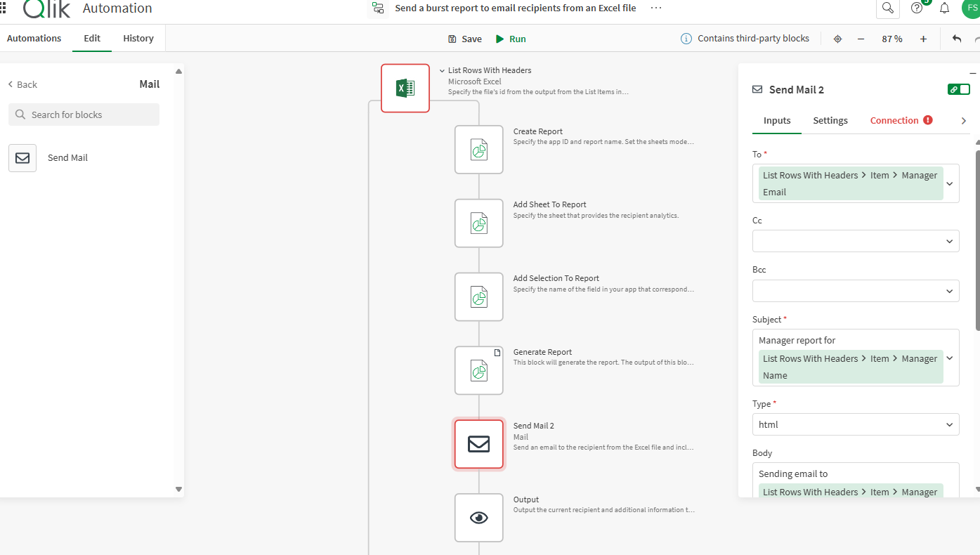980x555 pixels.
Task: Collapse the List Rows With Headers loop
Action: point(442,70)
